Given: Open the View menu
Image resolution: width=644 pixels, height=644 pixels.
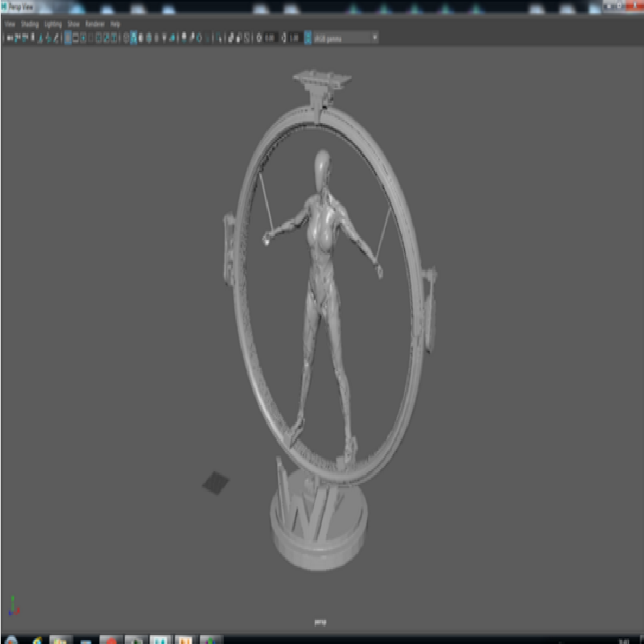Looking at the screenshot, I should (10, 25).
